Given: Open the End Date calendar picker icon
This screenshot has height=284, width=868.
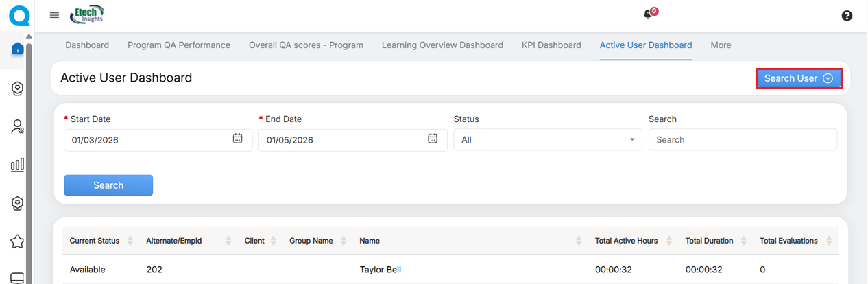Looking at the screenshot, I should (433, 139).
